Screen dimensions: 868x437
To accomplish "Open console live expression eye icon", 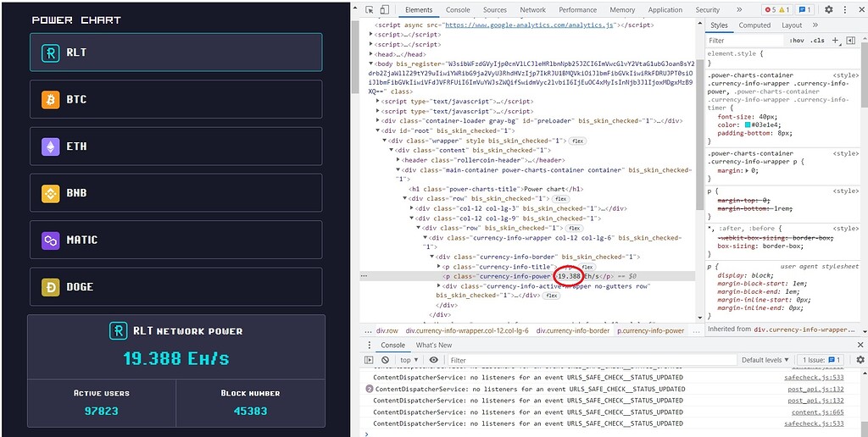I will click(x=434, y=360).
